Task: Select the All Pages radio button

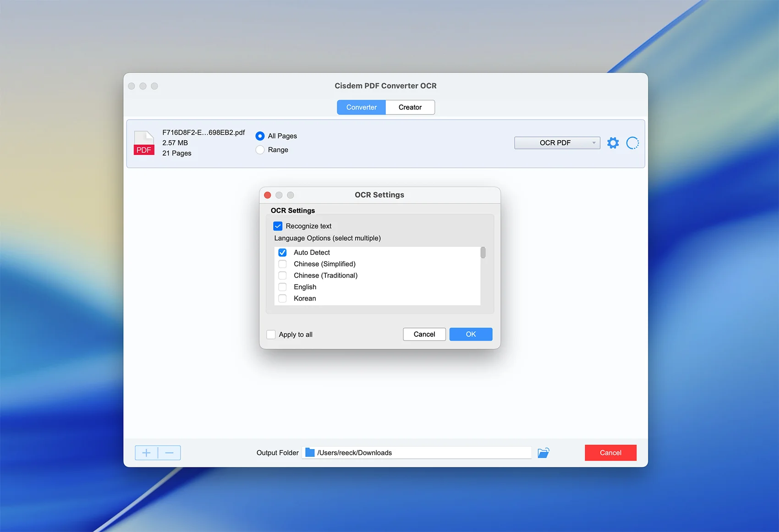Action: click(x=260, y=136)
